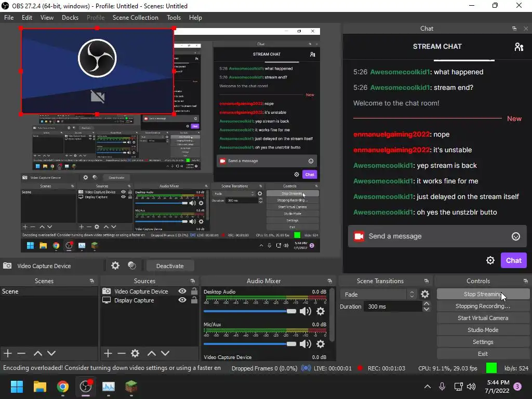The width and height of the screenshot is (532, 399).
Task: Toggle lock on Video Capture Device source
Action: tap(194, 291)
